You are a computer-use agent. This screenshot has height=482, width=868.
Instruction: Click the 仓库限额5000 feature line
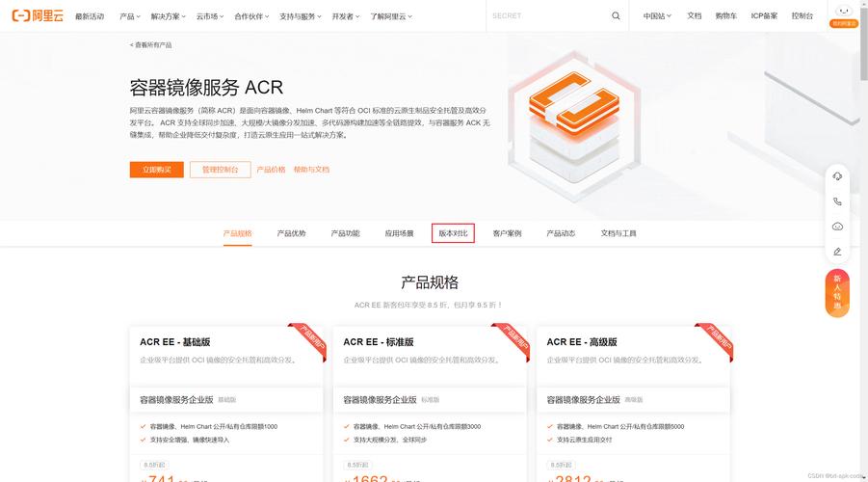[620, 427]
